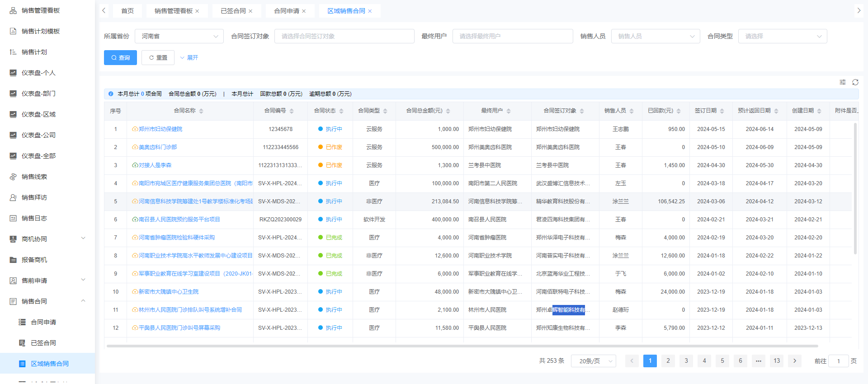Close the 合同申请 tab

coord(304,11)
